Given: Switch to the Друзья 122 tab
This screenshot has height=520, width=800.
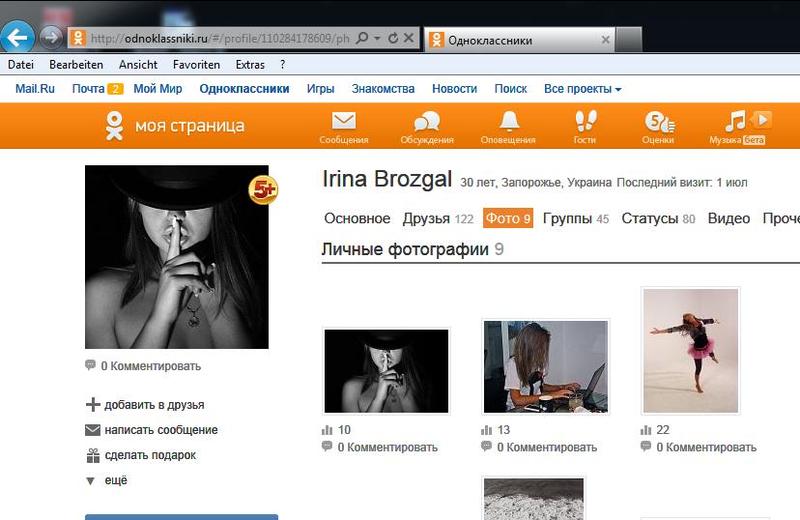Looking at the screenshot, I should 438,218.
